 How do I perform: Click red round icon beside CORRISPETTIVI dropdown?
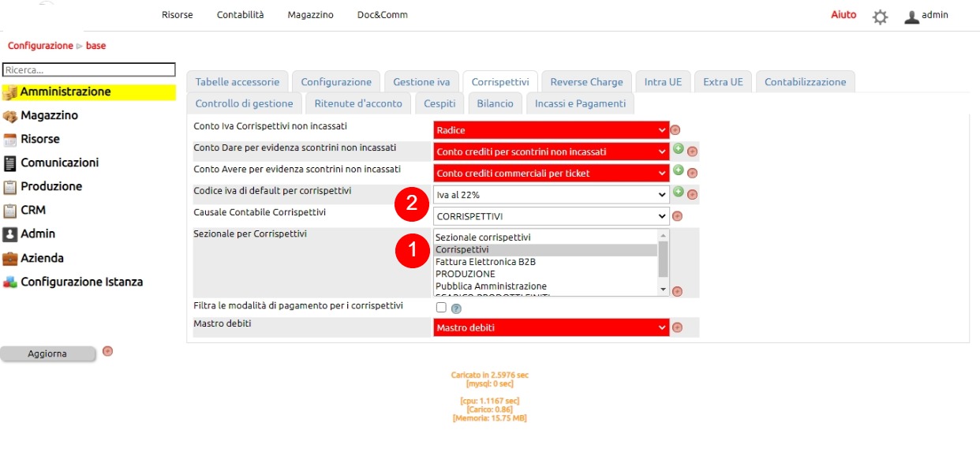pos(677,216)
